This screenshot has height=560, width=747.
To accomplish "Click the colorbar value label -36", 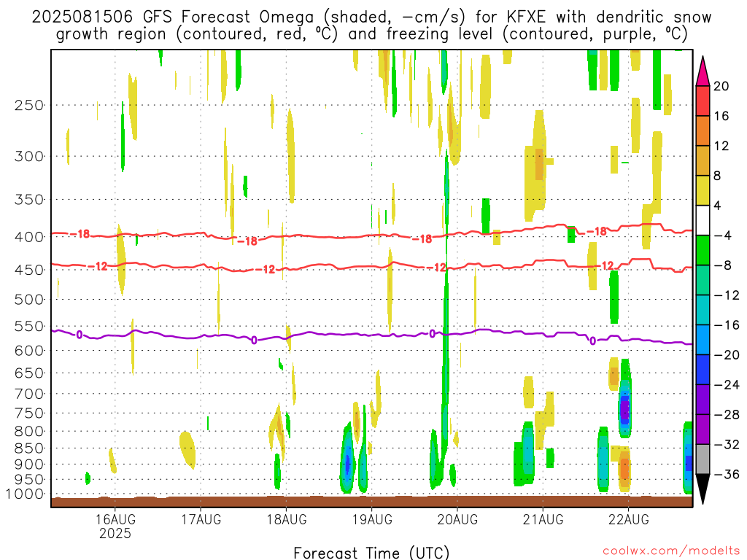I will [727, 474].
